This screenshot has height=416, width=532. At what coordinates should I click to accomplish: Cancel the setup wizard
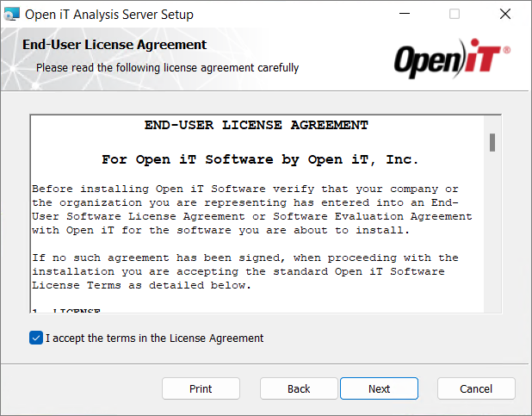pos(476,388)
